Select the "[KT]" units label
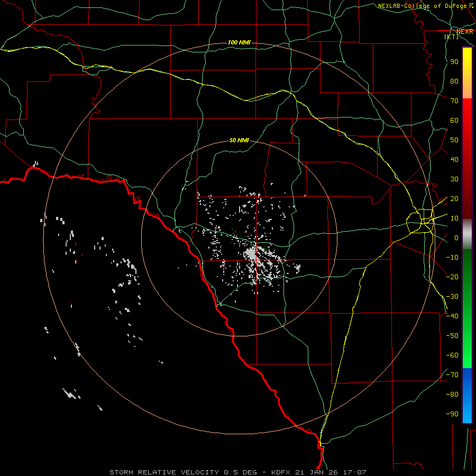The height and width of the screenshot is (476, 476). 452,36
